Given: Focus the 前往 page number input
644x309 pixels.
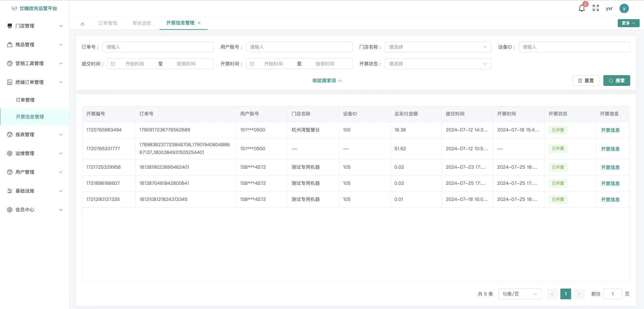Looking at the screenshot, I should pyautogui.click(x=613, y=294).
